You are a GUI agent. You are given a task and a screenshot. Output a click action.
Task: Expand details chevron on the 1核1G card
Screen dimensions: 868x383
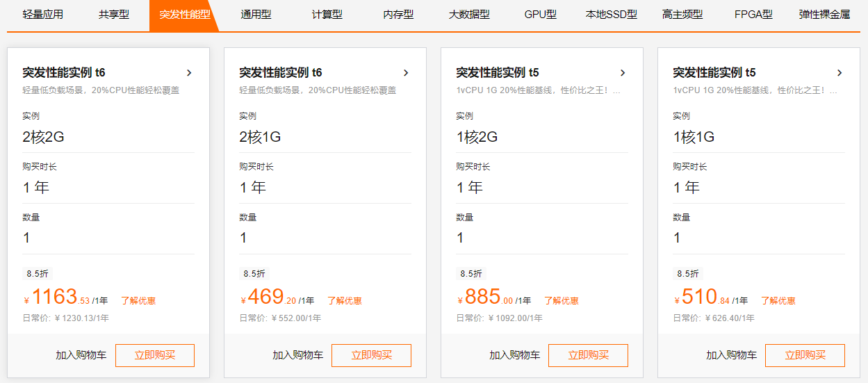(840, 73)
